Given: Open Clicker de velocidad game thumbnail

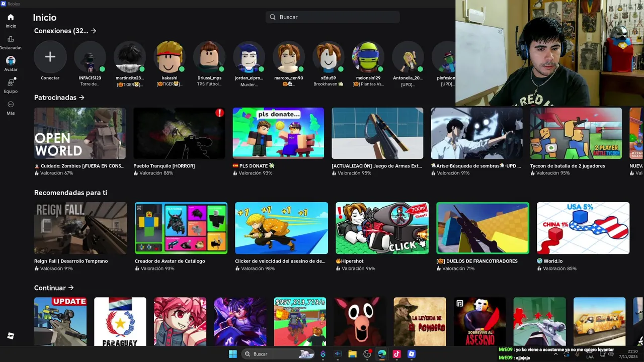Looking at the screenshot, I should coord(281,228).
